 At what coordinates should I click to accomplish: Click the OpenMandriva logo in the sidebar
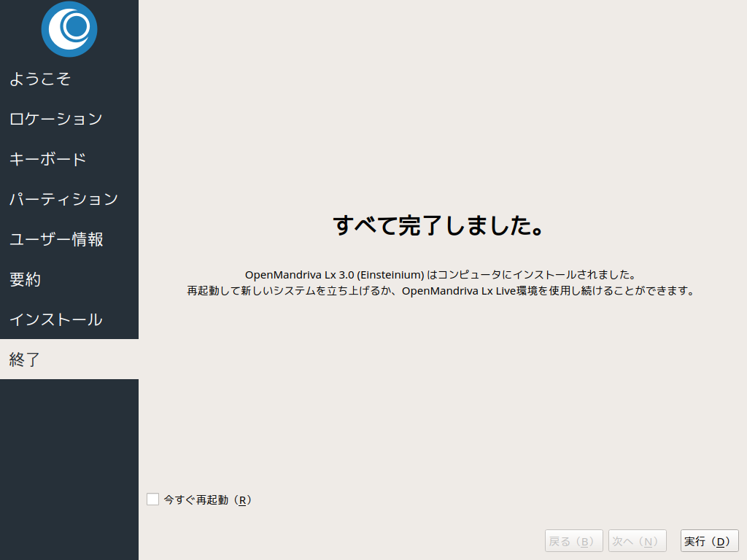point(69,29)
